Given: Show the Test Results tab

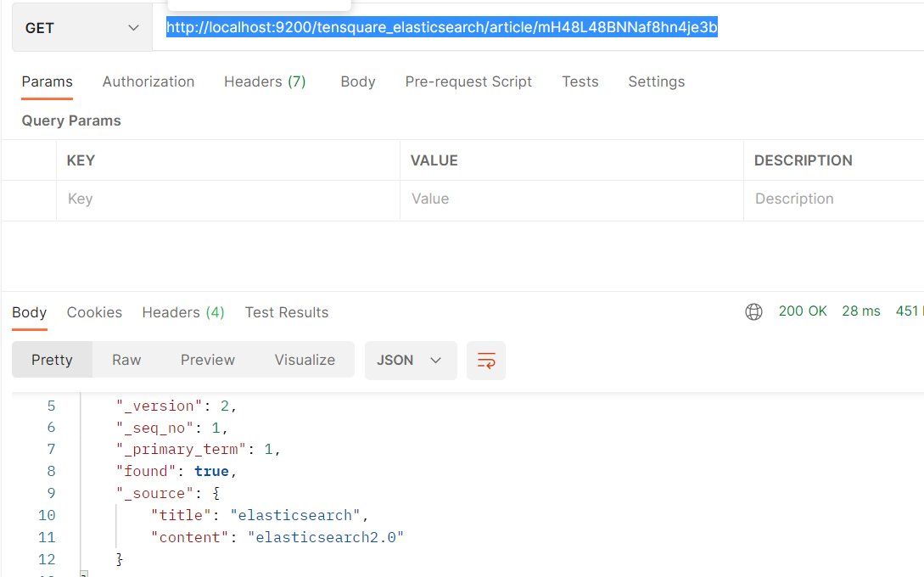Looking at the screenshot, I should pyautogui.click(x=287, y=312).
